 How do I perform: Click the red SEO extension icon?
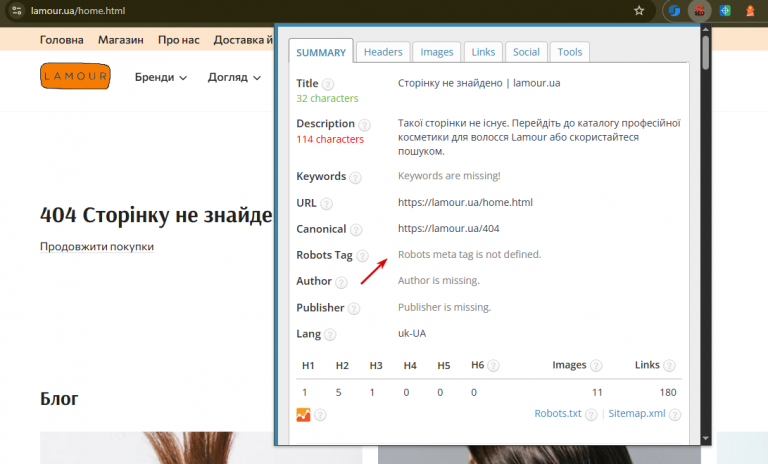(x=699, y=10)
